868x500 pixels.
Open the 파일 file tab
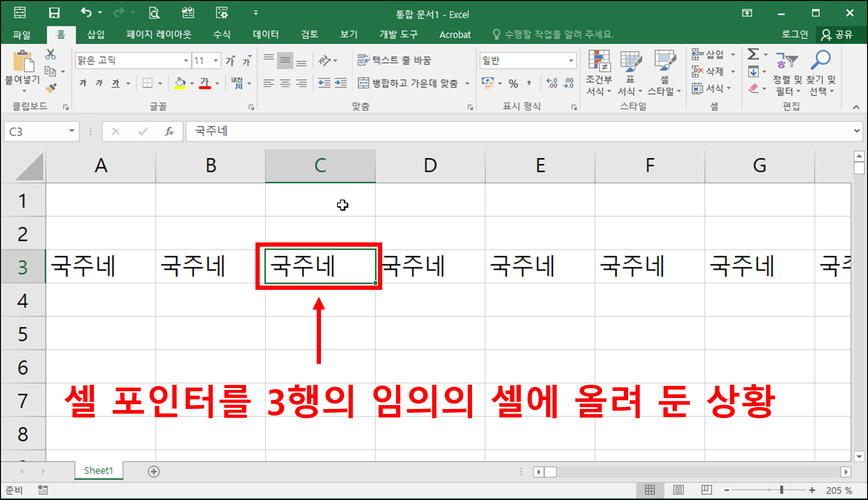(x=21, y=35)
